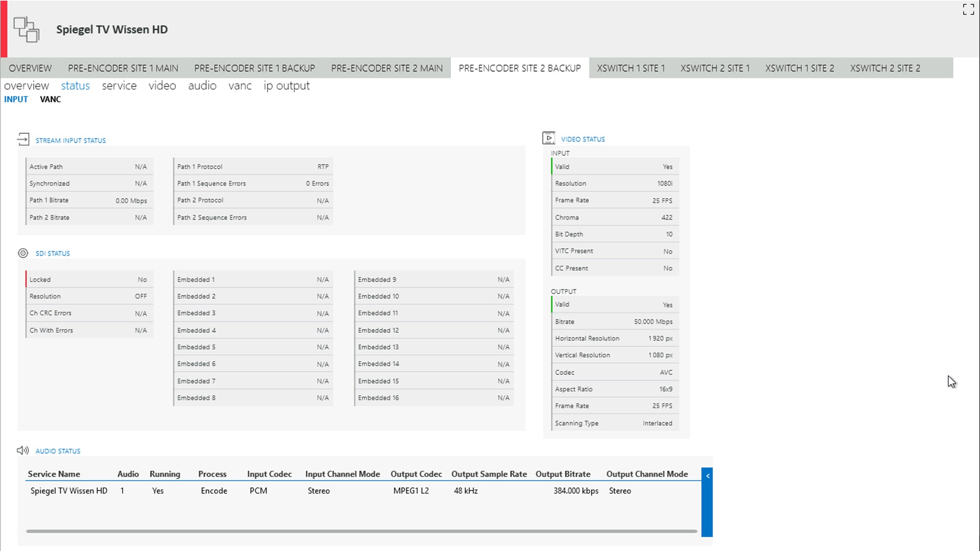
Task: Click the Stream Input Status arrow icon
Action: (x=23, y=140)
